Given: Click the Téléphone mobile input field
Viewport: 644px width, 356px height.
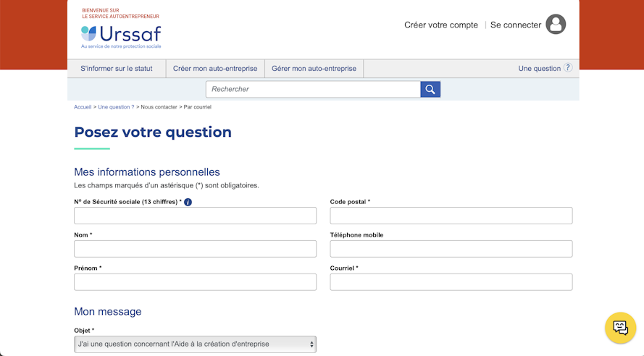Looking at the screenshot, I should coord(451,249).
